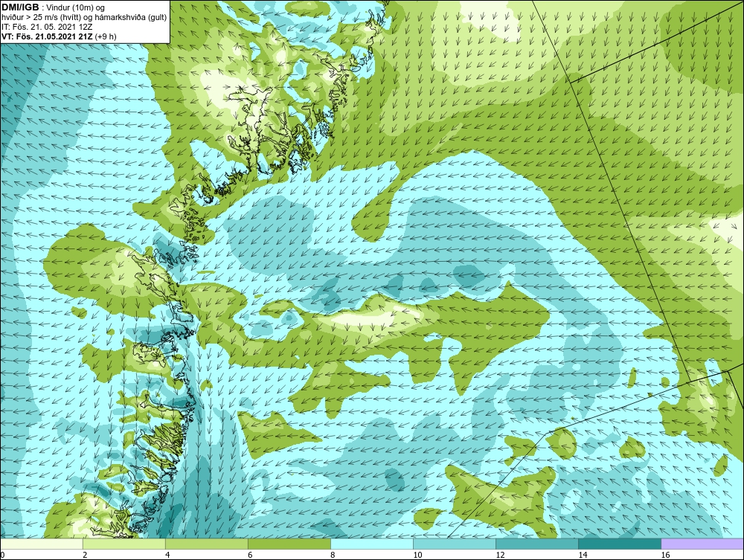Viewport: 744px width, 560px height.
Task: Click the legend scale label 6
Action: 250,555
